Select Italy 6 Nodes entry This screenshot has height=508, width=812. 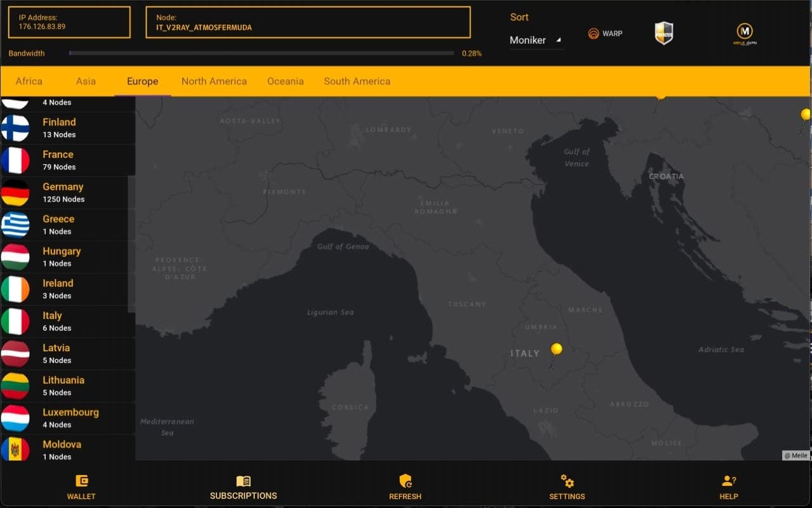point(68,322)
